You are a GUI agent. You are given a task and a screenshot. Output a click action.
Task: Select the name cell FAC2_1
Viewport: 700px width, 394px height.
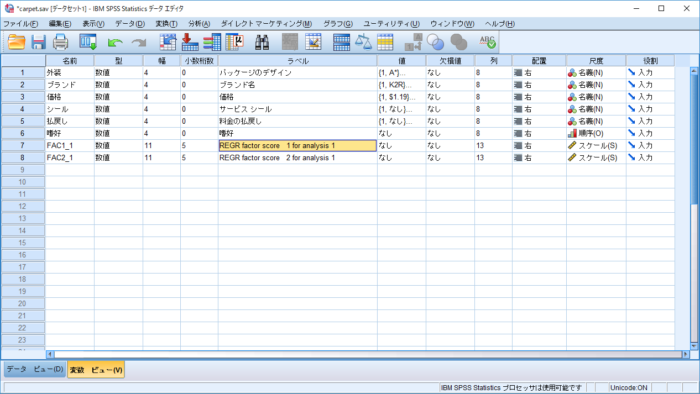coord(70,158)
